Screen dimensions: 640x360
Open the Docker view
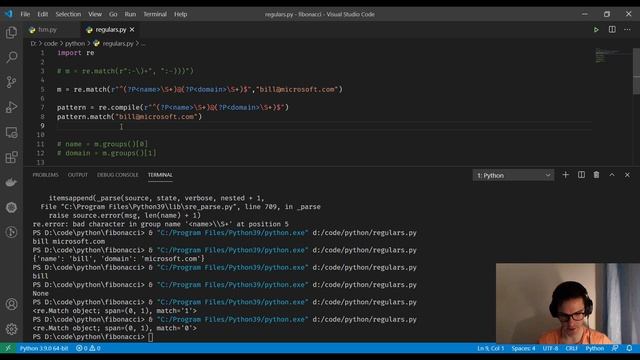pos(11,182)
